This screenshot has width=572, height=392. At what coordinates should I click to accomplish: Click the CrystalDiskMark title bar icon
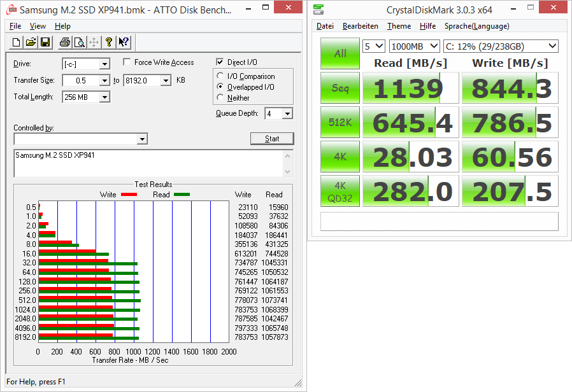click(318, 10)
